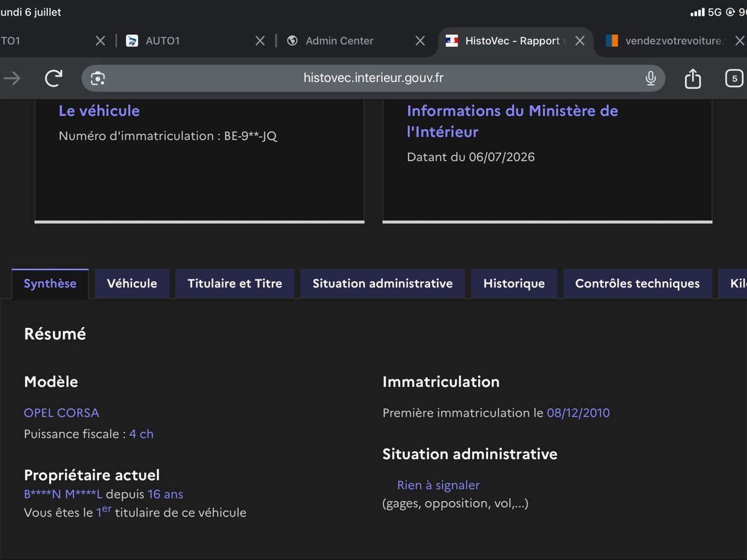This screenshot has width=747, height=560.
Task: Open the Situation administrative tab
Action: pos(382,284)
